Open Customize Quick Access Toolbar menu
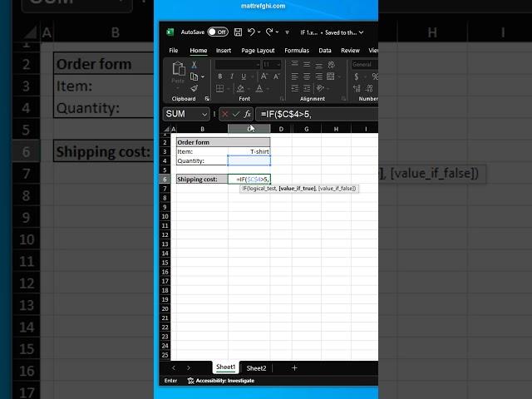The width and height of the screenshot is (532, 399). [287, 32]
